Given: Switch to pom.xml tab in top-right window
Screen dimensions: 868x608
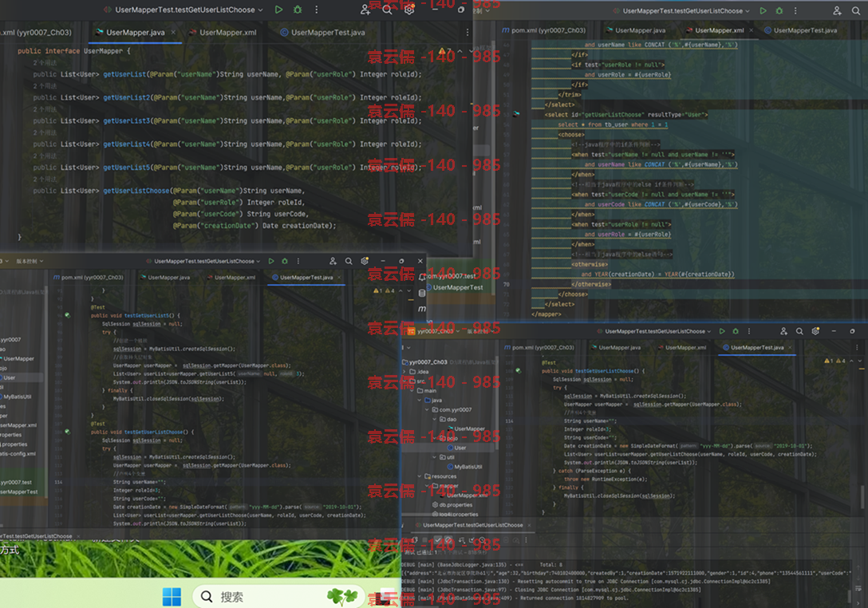Looking at the screenshot, I should 543,30.
